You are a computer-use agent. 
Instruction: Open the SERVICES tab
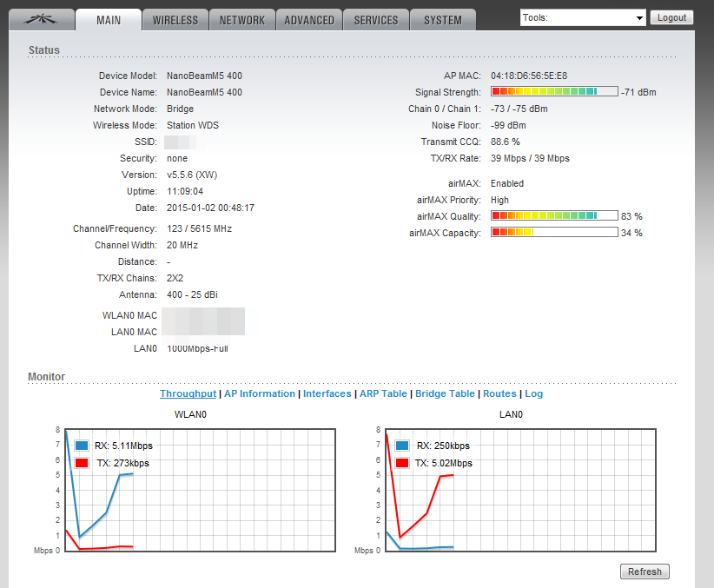pyautogui.click(x=376, y=20)
